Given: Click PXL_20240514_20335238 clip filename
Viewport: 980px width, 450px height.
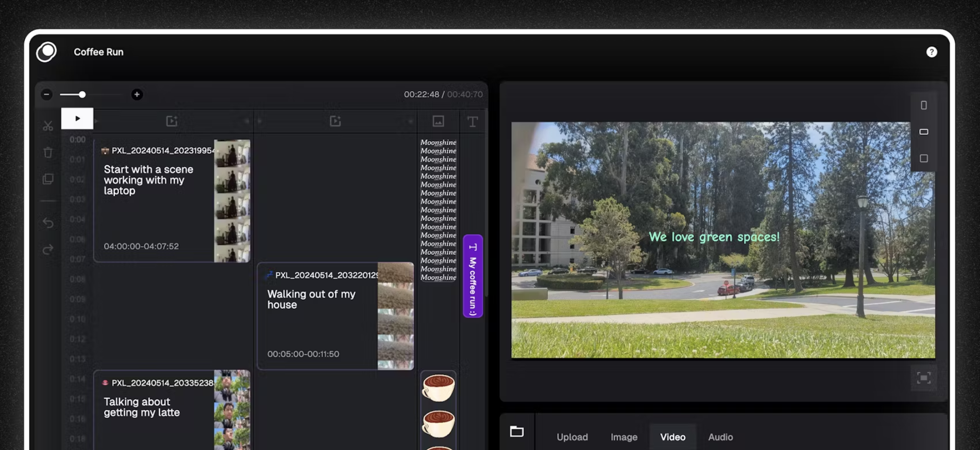Looking at the screenshot, I should (162, 383).
